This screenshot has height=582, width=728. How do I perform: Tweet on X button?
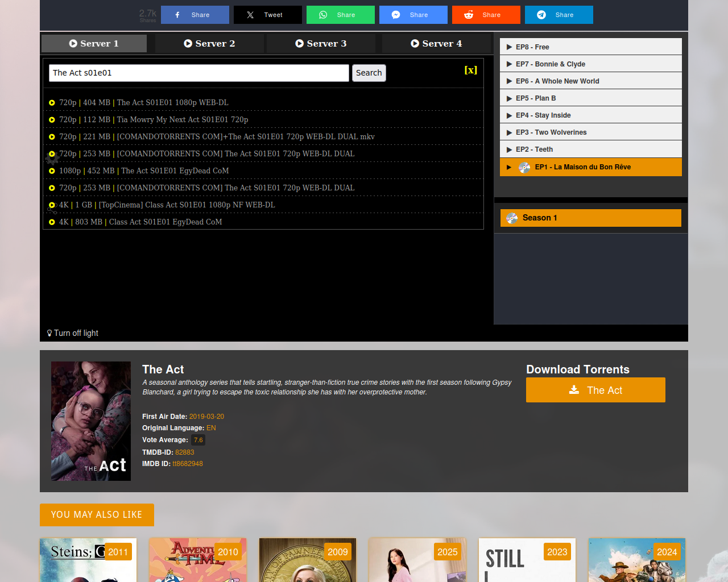pos(268,15)
